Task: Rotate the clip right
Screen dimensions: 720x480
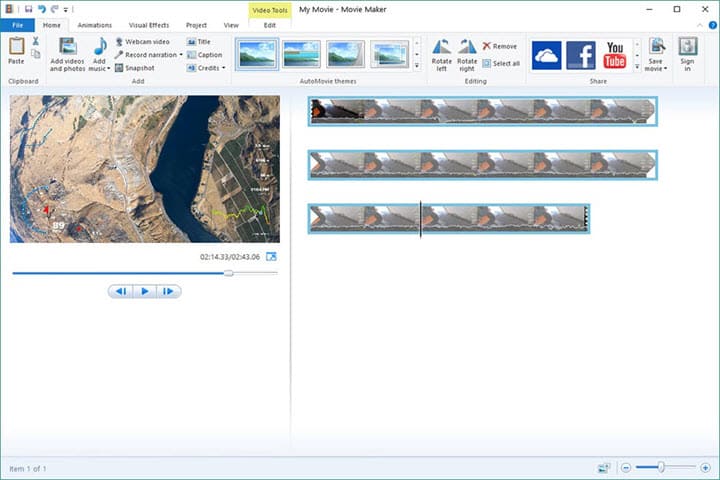Action: pyautogui.click(x=467, y=54)
